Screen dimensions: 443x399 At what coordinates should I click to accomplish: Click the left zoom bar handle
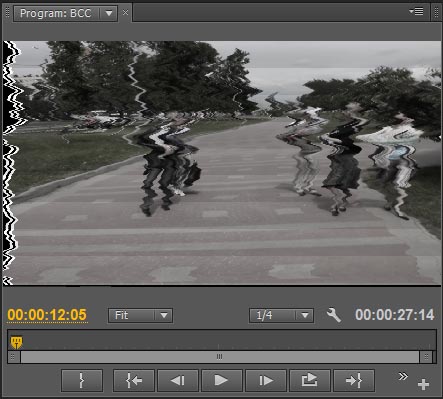(x=13, y=357)
